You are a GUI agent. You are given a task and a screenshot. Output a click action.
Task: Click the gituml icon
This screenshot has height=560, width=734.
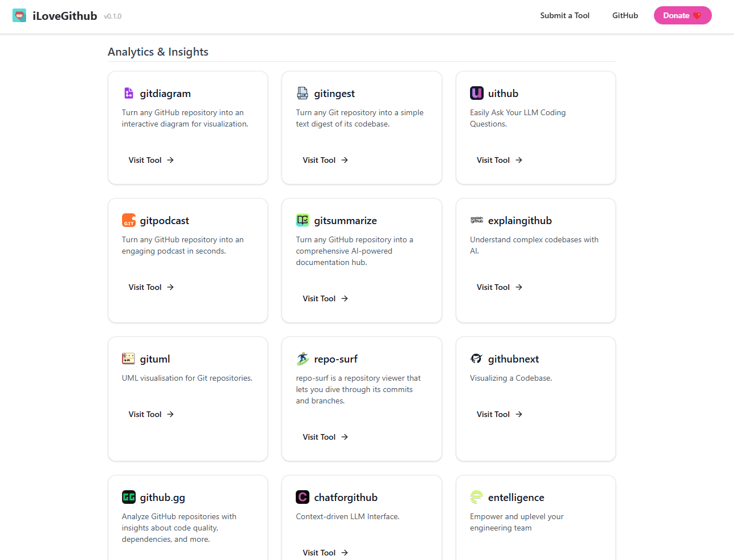(128, 358)
